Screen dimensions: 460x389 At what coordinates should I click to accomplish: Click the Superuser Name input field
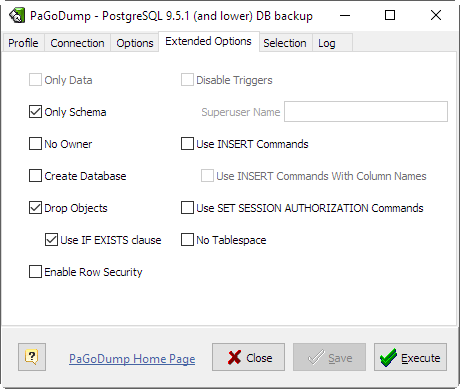pos(366,112)
